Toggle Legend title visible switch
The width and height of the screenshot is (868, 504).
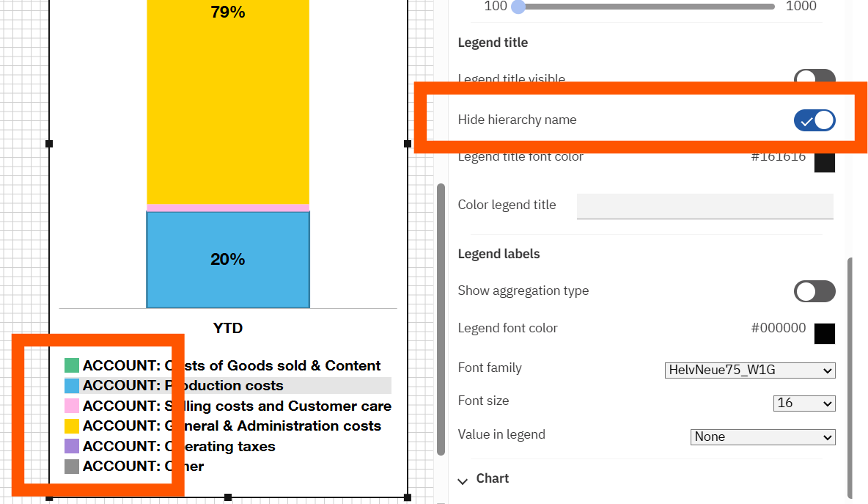[x=814, y=78]
